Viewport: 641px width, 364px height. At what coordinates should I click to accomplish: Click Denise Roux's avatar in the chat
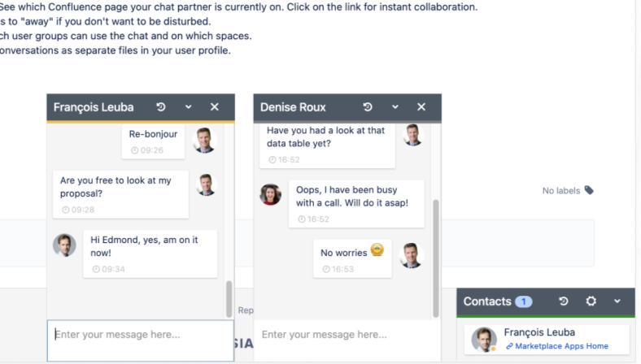coord(270,195)
